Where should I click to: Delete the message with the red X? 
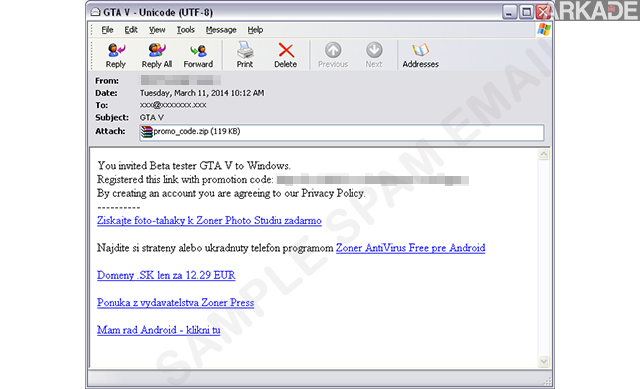[286, 50]
